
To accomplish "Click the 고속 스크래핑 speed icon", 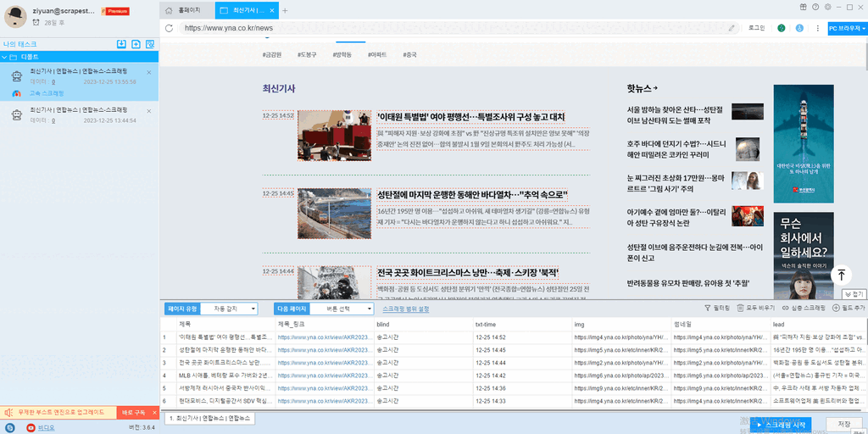I will pyautogui.click(x=17, y=93).
